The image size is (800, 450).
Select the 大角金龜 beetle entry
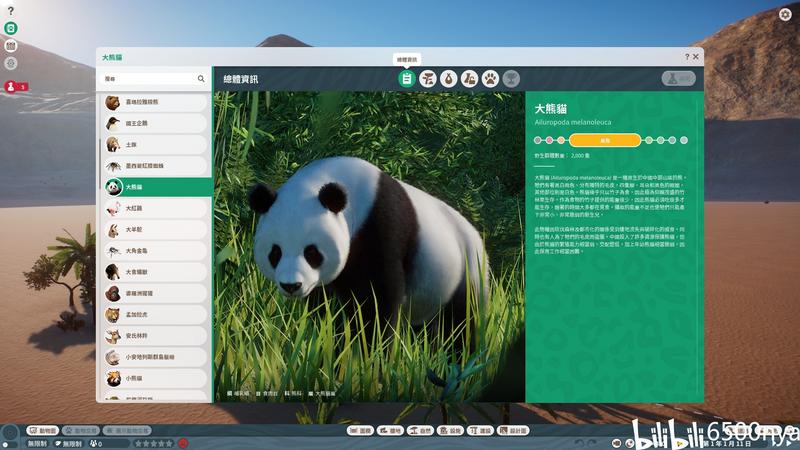point(156,251)
